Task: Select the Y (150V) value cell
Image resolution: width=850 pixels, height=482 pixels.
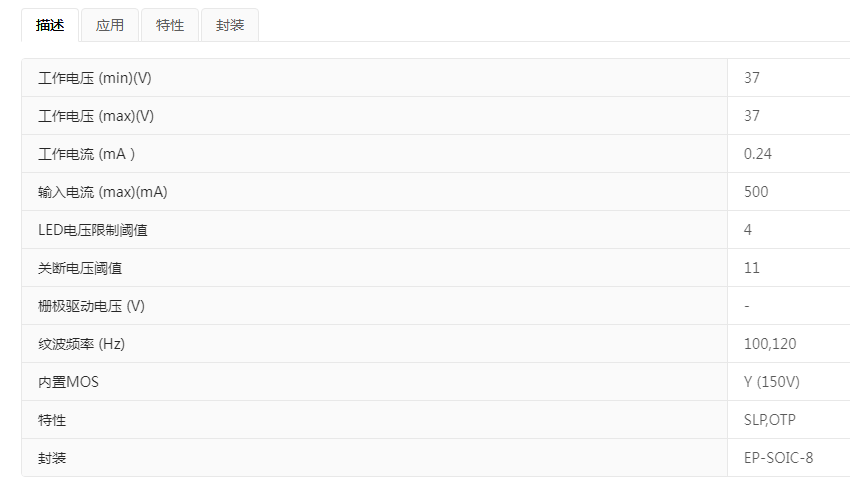Action: [x=772, y=382]
